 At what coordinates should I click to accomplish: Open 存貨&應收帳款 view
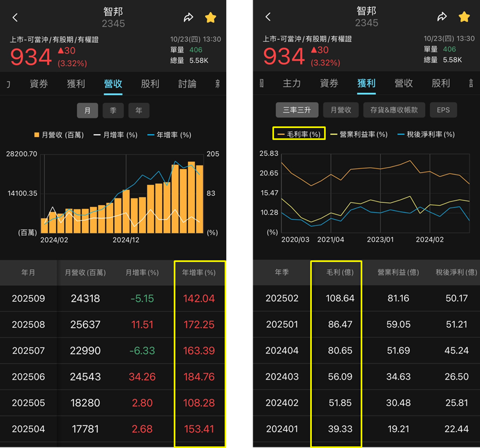point(394,110)
